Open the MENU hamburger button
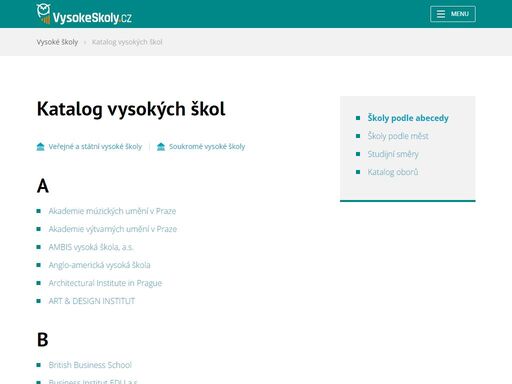The height and width of the screenshot is (384, 512). coord(453,14)
